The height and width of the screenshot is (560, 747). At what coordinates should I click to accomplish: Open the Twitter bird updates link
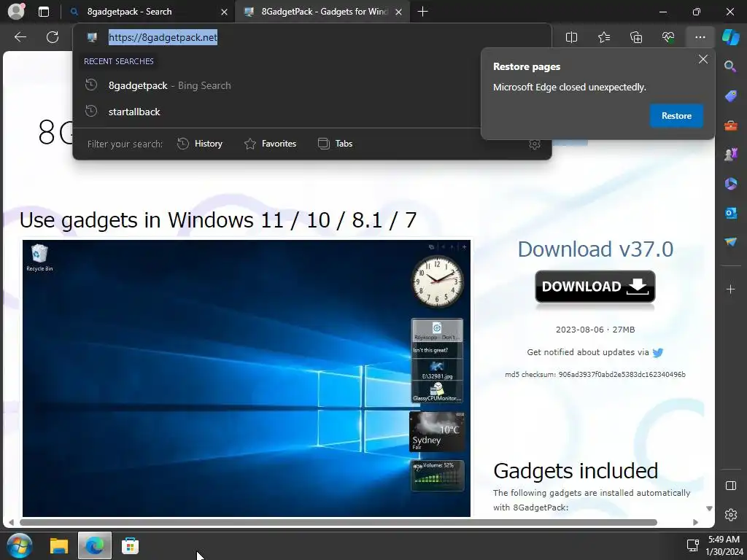click(x=658, y=353)
